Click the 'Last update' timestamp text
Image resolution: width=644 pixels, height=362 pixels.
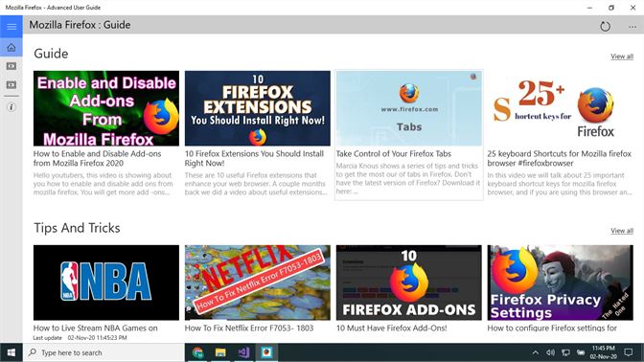[80, 338]
